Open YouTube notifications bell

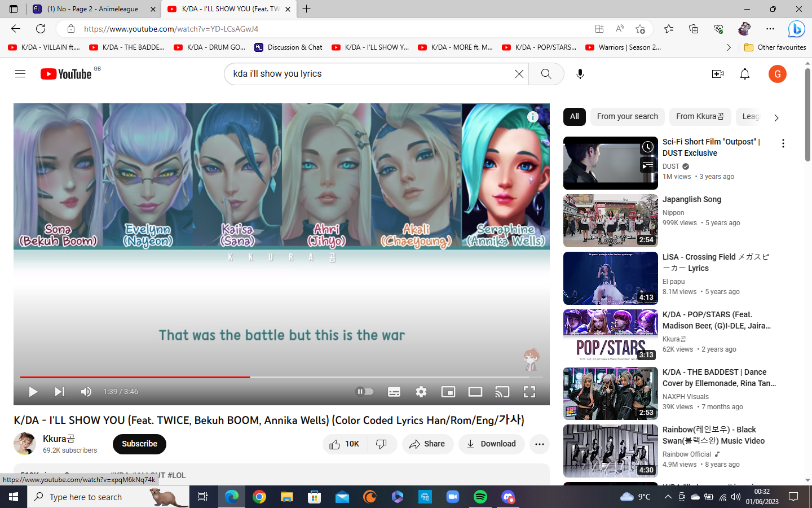point(745,74)
